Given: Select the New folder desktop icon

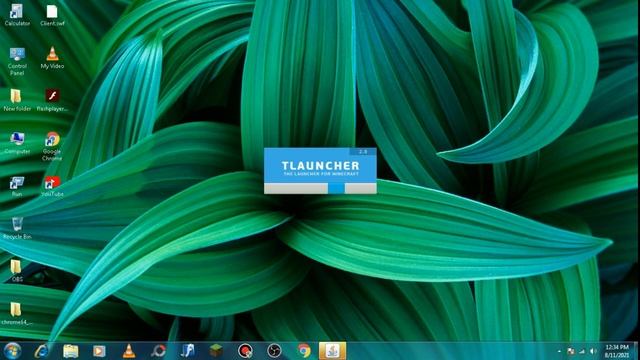Looking at the screenshot, I should point(17,100).
